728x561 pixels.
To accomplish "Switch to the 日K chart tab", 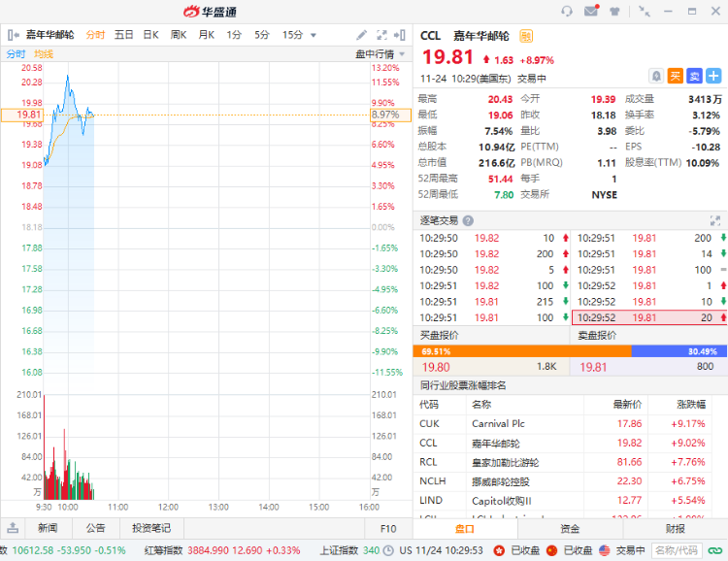I will tap(151, 35).
